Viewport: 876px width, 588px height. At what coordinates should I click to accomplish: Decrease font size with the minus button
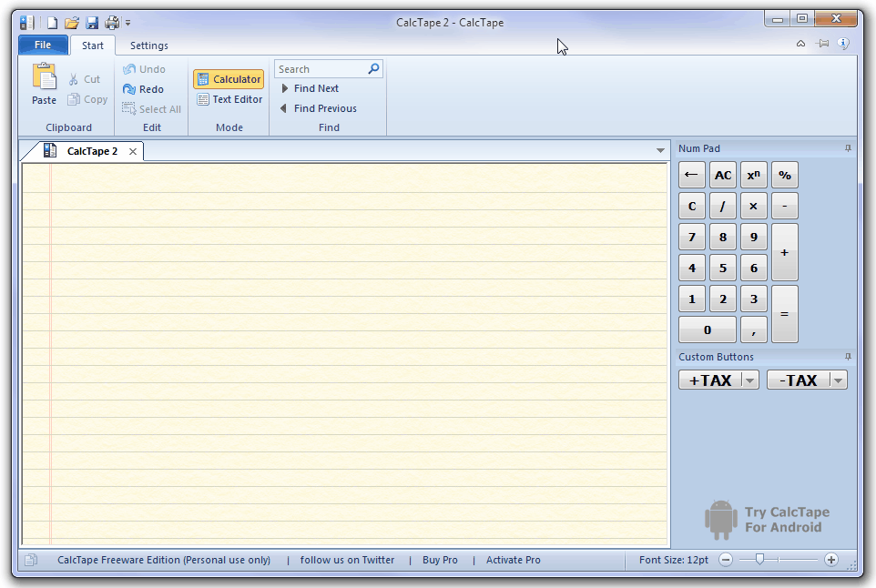725,560
